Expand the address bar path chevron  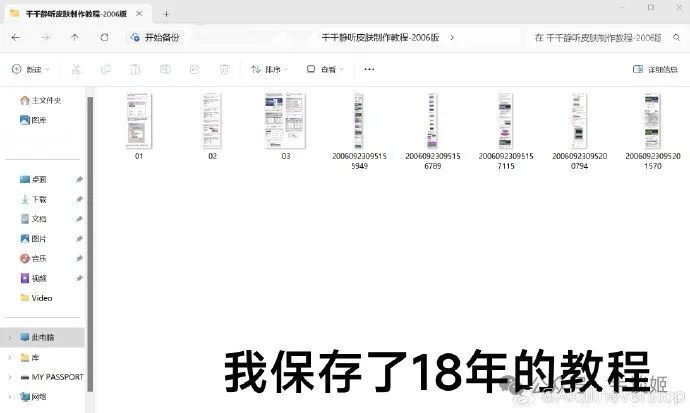pyautogui.click(x=452, y=38)
